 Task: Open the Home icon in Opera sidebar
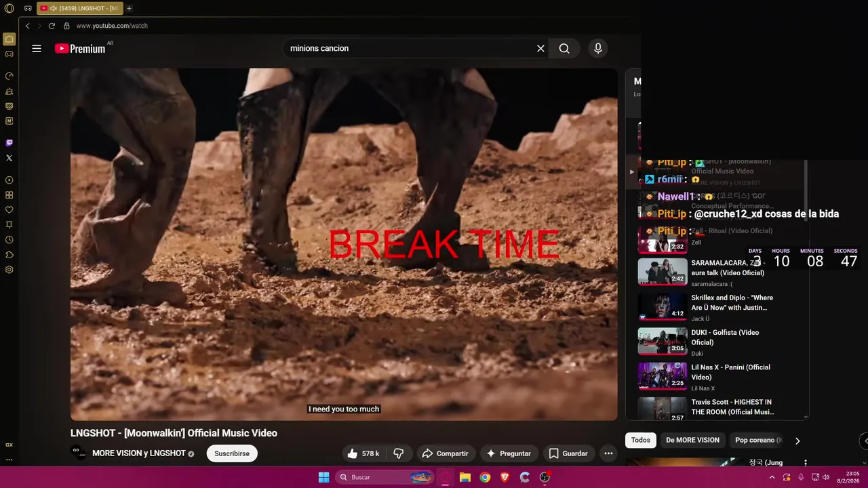pyautogui.click(x=9, y=39)
